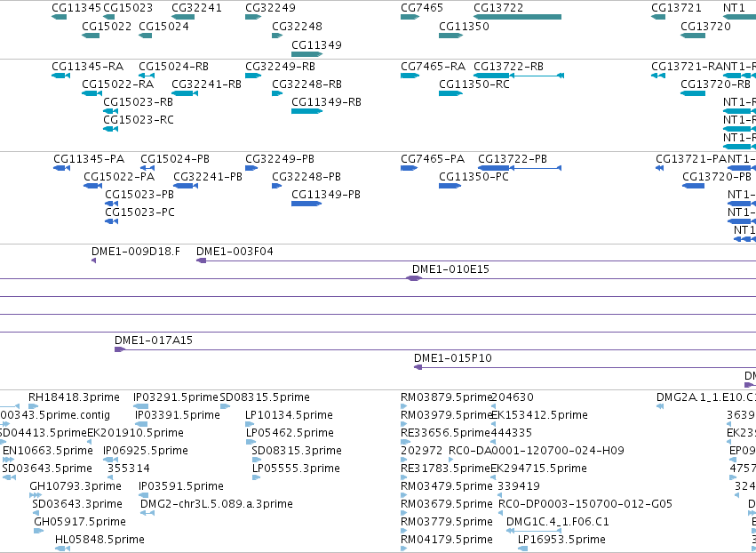The height and width of the screenshot is (553, 756).
Task: Open protein CG32248-PB
Action: pos(306,177)
